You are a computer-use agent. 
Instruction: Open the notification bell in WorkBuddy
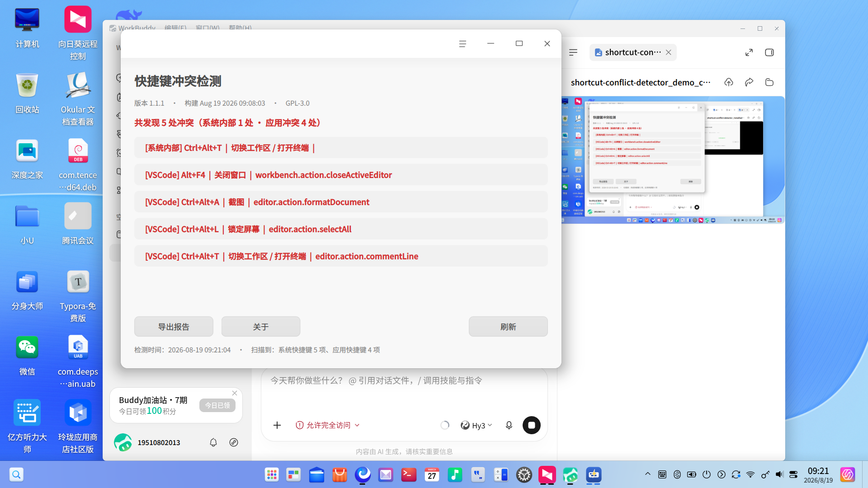213,442
